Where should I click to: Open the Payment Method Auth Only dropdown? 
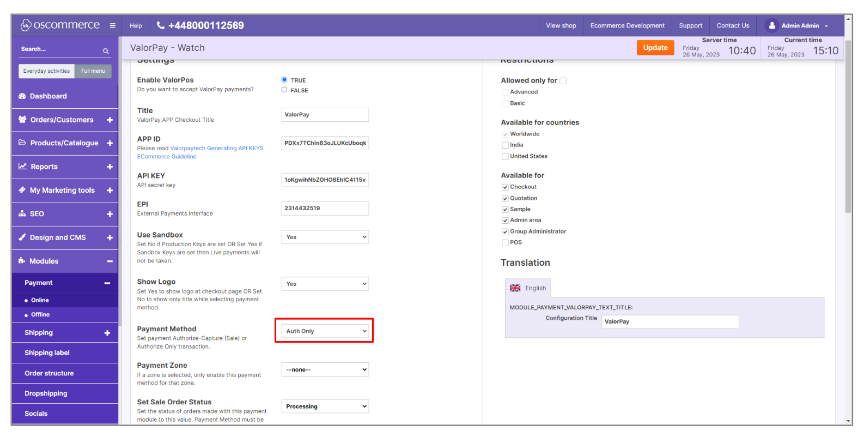pyautogui.click(x=325, y=331)
